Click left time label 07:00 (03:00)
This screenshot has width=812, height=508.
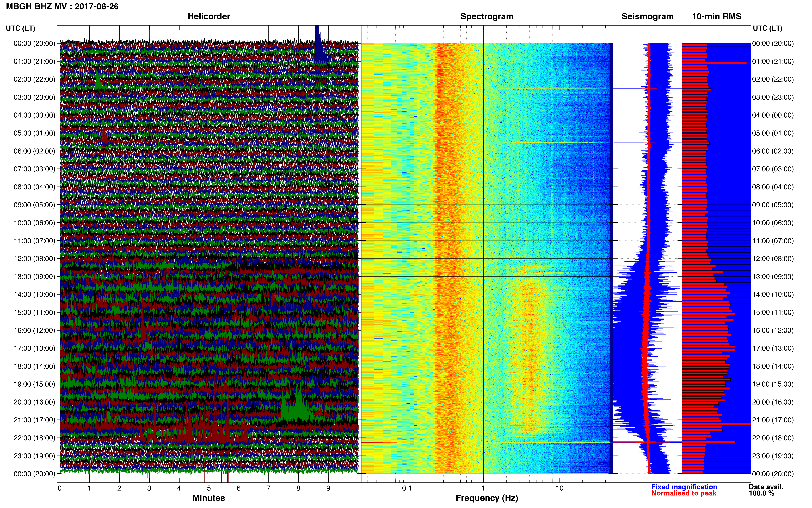[34, 169]
